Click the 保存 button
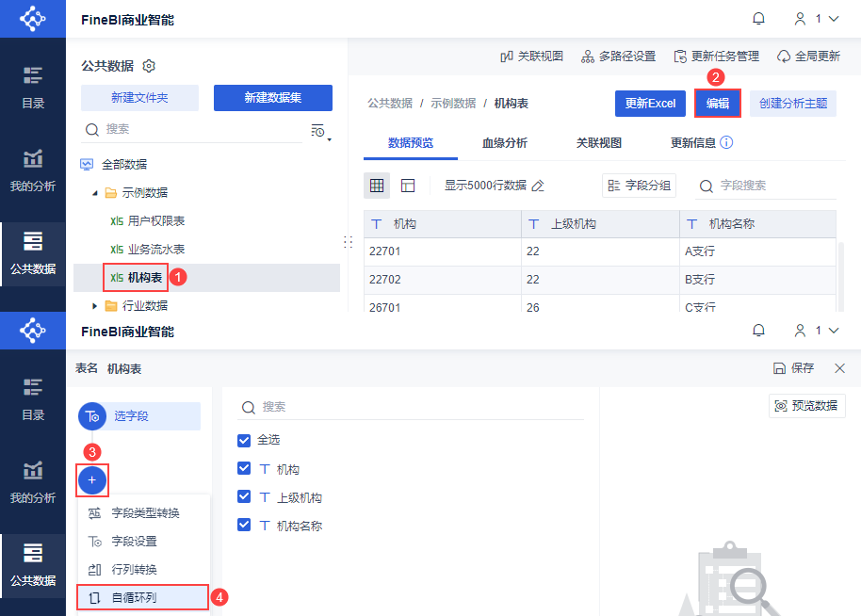 (x=793, y=368)
